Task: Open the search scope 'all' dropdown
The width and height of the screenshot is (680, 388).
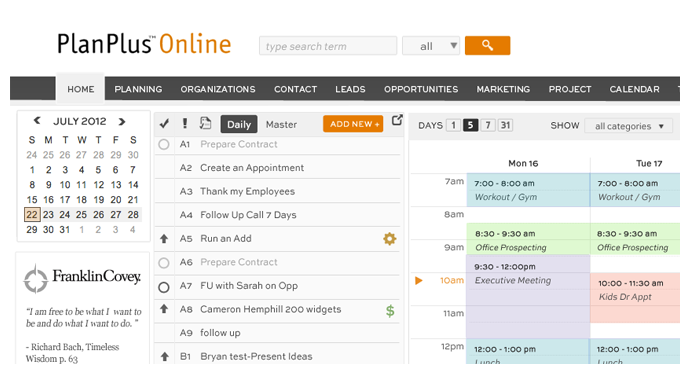Action: click(x=431, y=46)
